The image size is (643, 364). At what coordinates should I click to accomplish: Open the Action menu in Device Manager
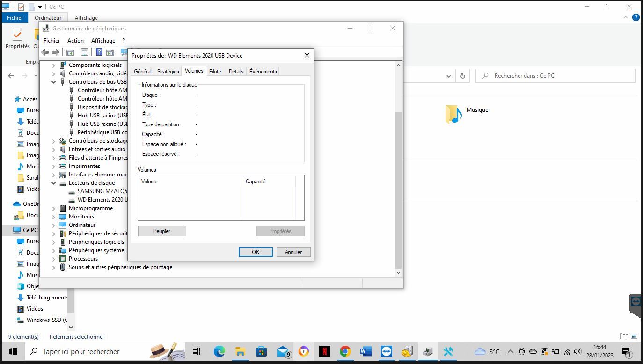click(75, 41)
